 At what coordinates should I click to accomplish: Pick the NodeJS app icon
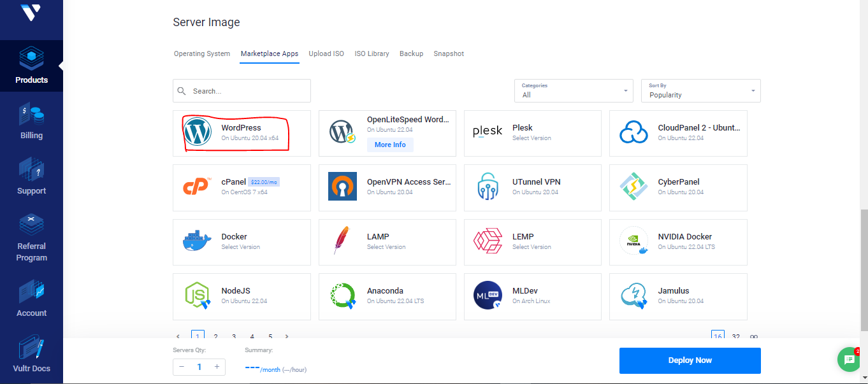click(198, 296)
